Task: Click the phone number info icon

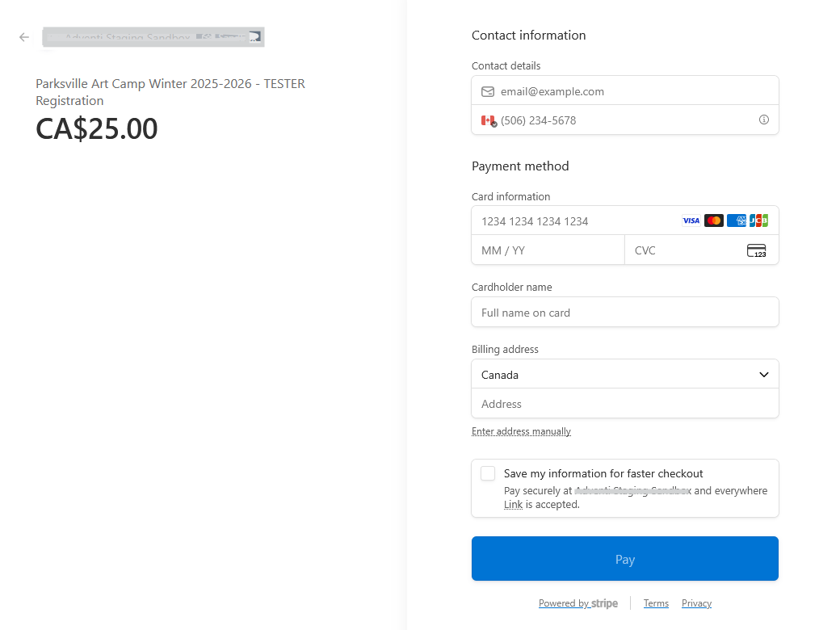Action: [x=763, y=120]
